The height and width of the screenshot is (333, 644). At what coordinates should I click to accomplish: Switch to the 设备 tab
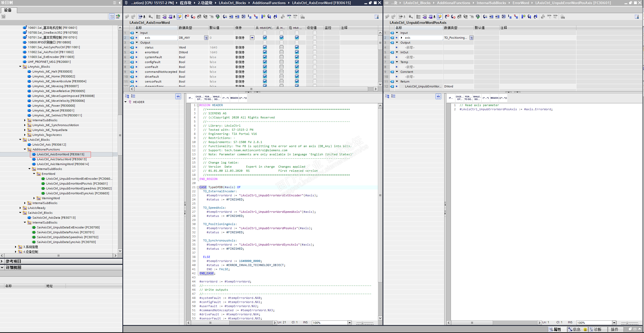tap(8, 10)
